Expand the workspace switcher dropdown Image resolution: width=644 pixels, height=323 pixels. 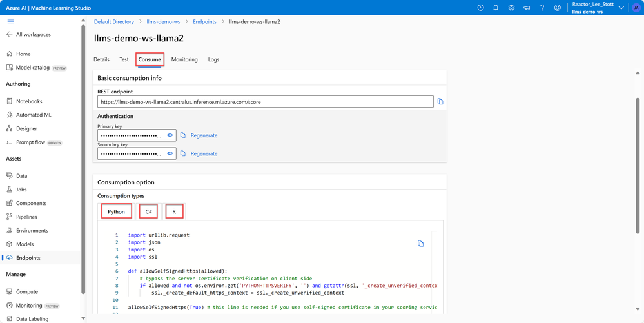tap(621, 8)
